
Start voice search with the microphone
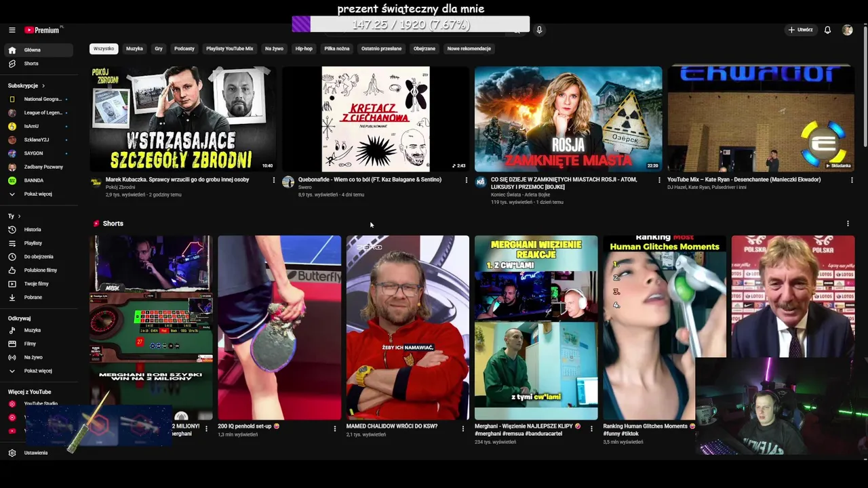click(539, 30)
